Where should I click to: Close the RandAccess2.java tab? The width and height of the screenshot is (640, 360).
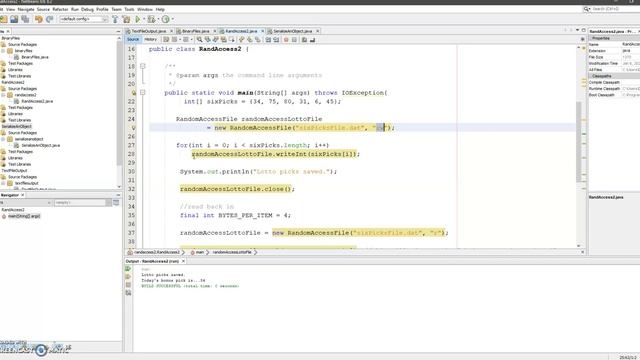tap(262, 31)
